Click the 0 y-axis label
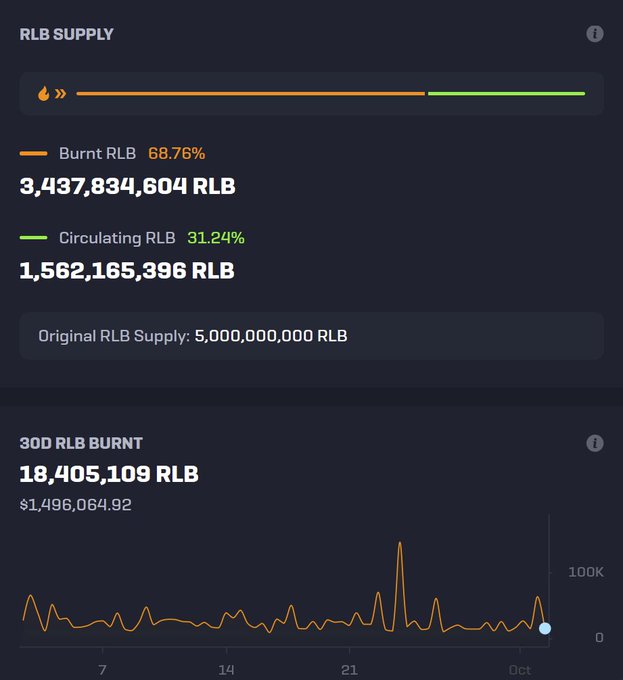This screenshot has height=680, width=623. click(599, 638)
